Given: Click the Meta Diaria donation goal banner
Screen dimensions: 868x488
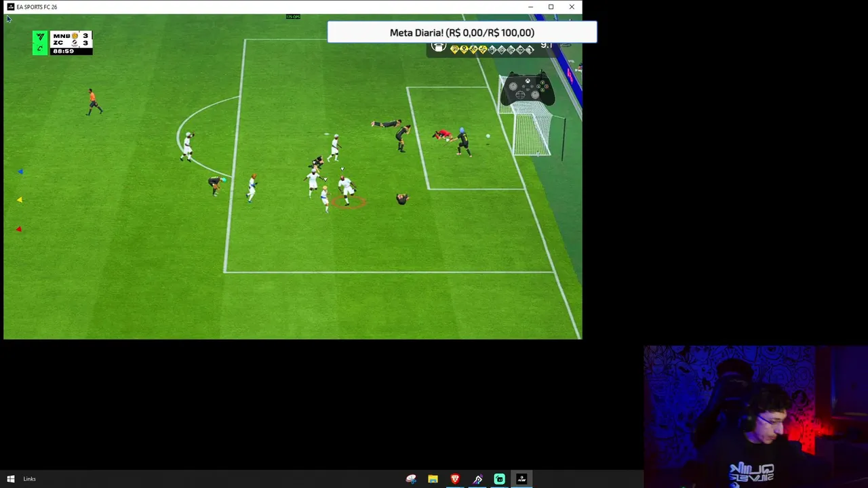Looking at the screenshot, I should [462, 33].
